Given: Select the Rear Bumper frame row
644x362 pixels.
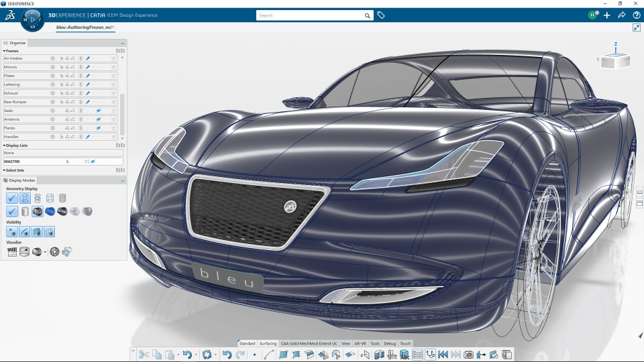Looking at the screenshot, I should coord(15,102).
